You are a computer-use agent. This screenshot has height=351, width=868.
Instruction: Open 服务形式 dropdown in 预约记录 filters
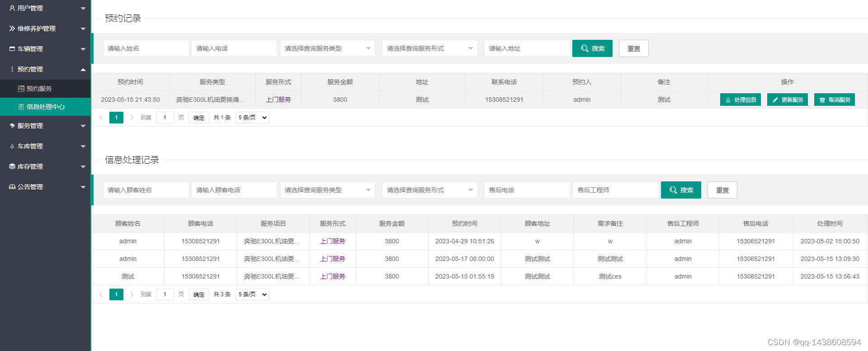[430, 48]
